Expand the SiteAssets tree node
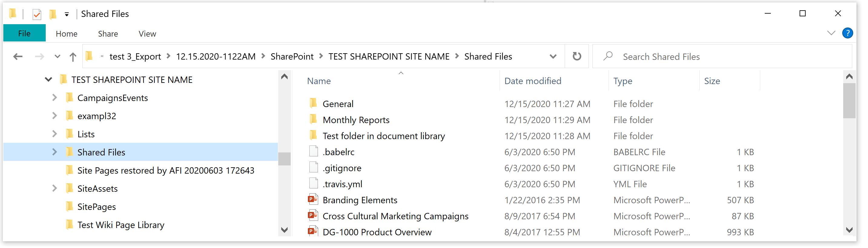This screenshot has height=248, width=868. [x=54, y=188]
